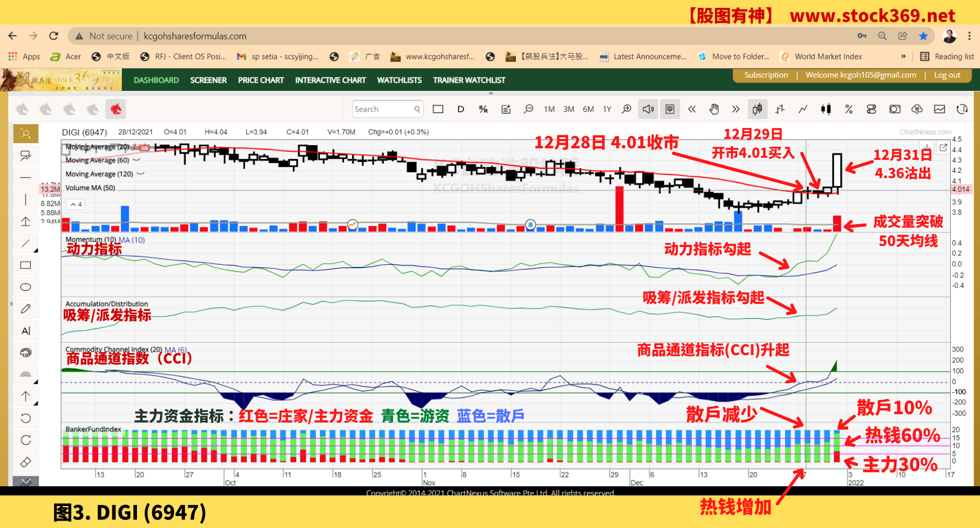This screenshot has height=528, width=980.
Task: Click the zoom in magnifier in toolbar
Action: click(x=626, y=109)
